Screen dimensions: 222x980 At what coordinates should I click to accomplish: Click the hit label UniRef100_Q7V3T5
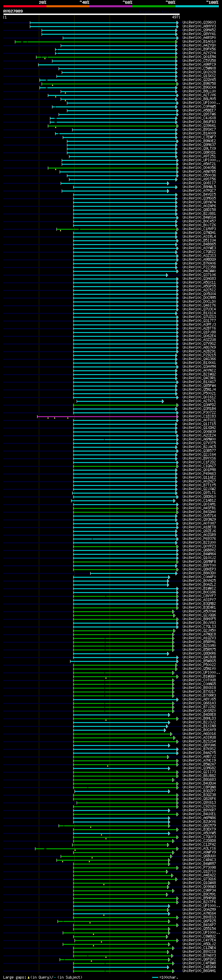[x=199, y=443]
